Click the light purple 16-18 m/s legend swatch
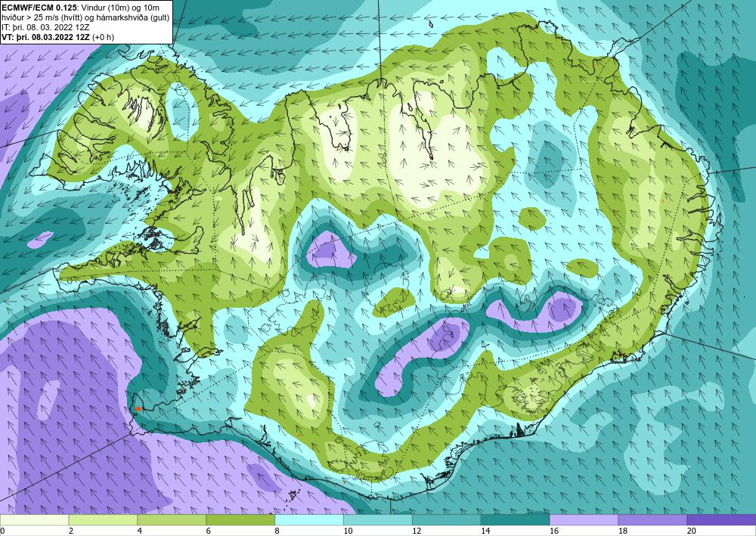 584,519
